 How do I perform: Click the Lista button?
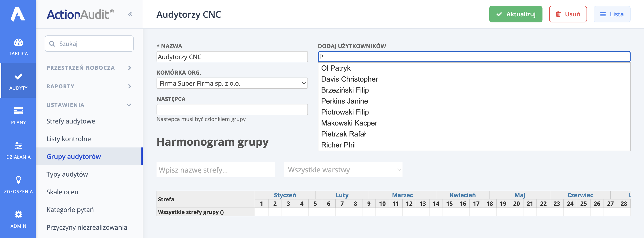click(612, 14)
